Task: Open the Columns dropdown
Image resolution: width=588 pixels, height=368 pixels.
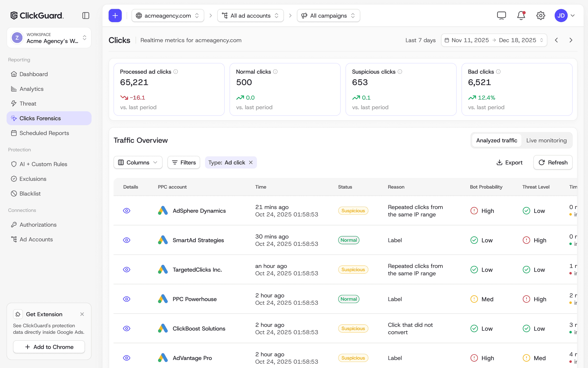Action: pyautogui.click(x=138, y=162)
